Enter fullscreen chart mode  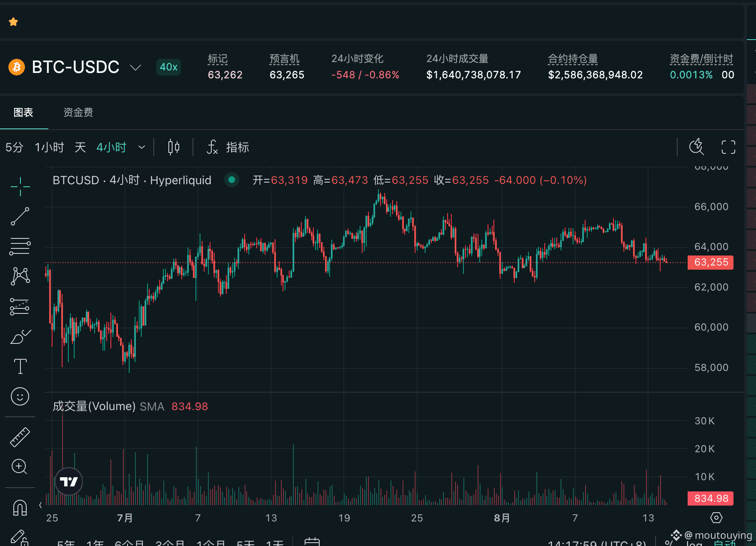(x=728, y=147)
